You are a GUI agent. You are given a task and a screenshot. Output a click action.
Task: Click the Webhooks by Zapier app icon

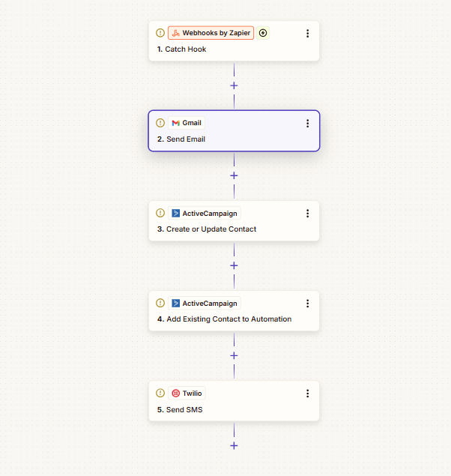[x=175, y=33]
